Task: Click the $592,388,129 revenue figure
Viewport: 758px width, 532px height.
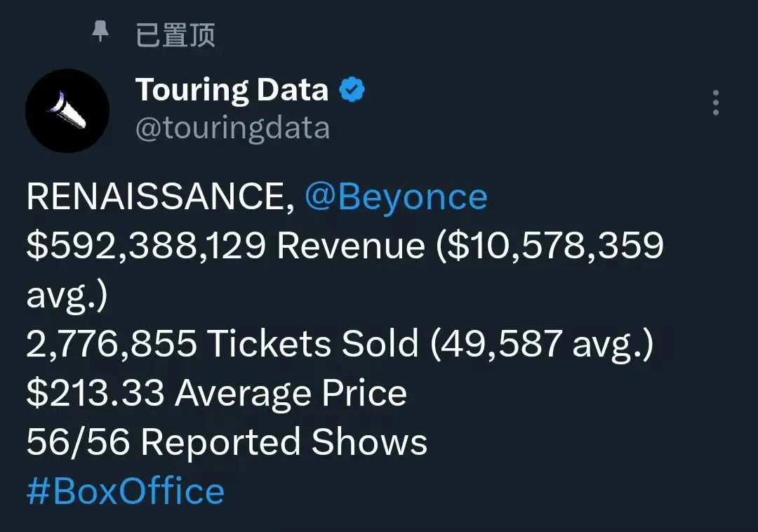Action: coord(146,246)
